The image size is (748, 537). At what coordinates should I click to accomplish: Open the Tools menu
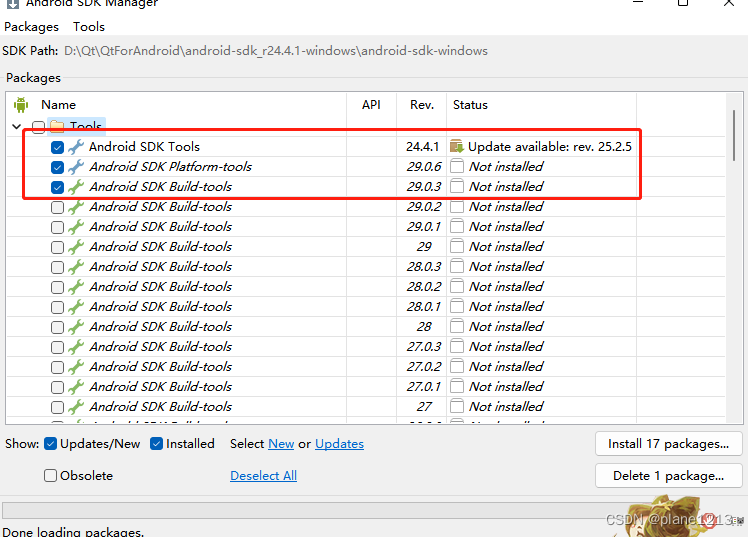89,27
